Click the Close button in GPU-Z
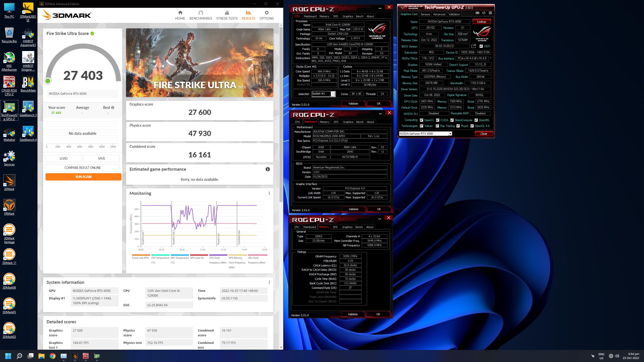Viewport: 644px width, 362px height. (484, 134)
